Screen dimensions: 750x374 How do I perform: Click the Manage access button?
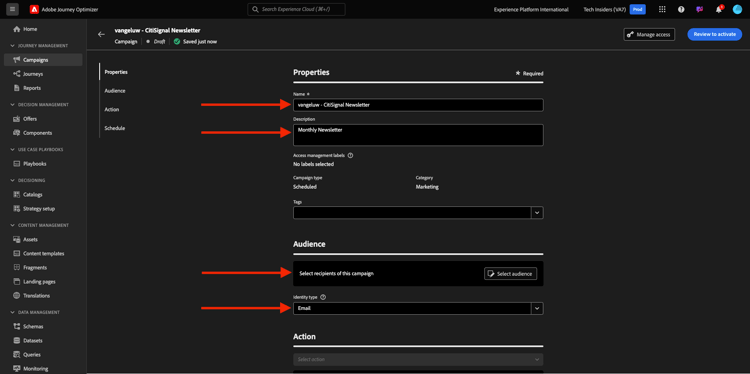(649, 34)
